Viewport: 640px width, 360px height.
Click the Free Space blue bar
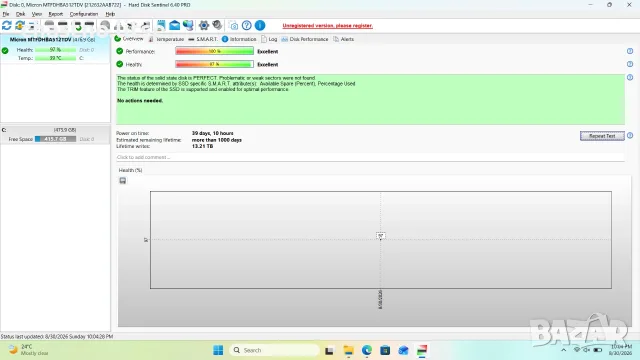56,139
